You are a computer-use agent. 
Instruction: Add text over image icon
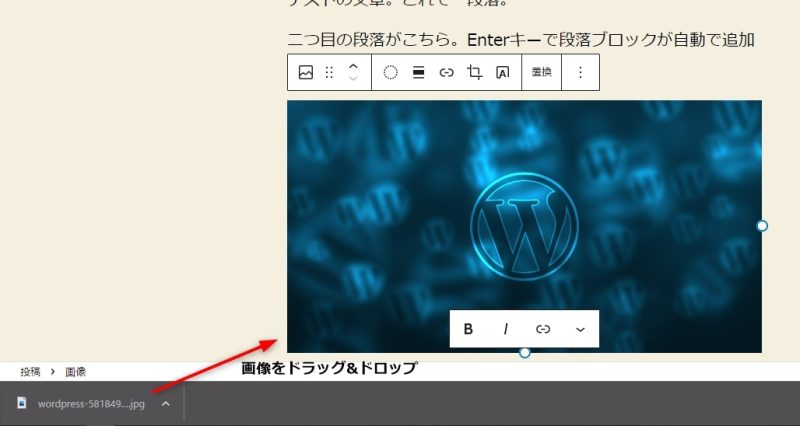pos(503,73)
